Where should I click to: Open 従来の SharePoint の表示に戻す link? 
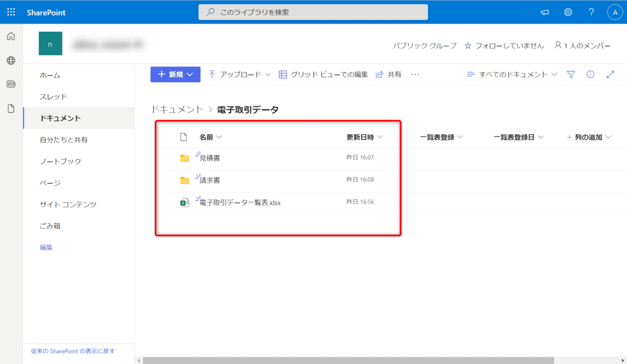pyautogui.click(x=73, y=351)
